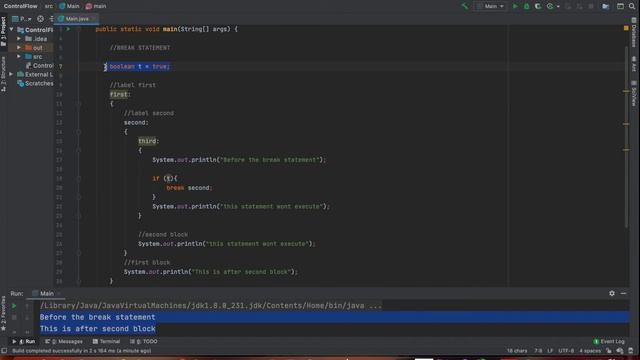This screenshot has height=360, width=640.
Task: Click the first yellow warning stripe mark
Action: (626, 91)
